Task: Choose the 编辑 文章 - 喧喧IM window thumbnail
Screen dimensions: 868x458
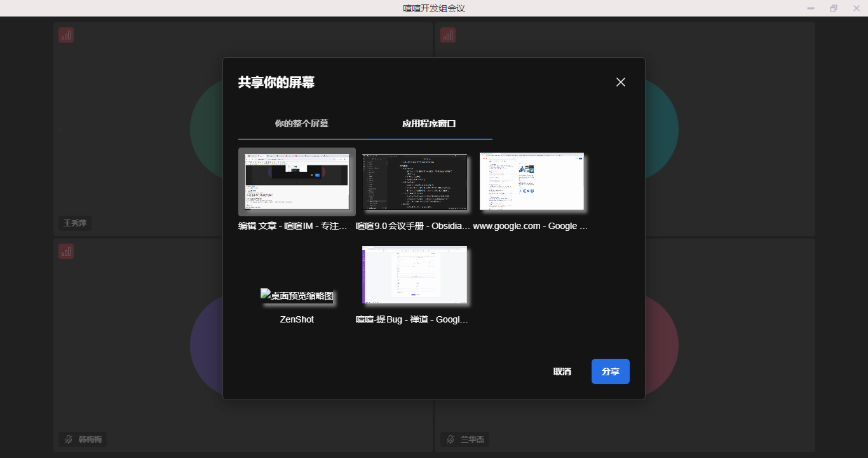Action: point(297,182)
